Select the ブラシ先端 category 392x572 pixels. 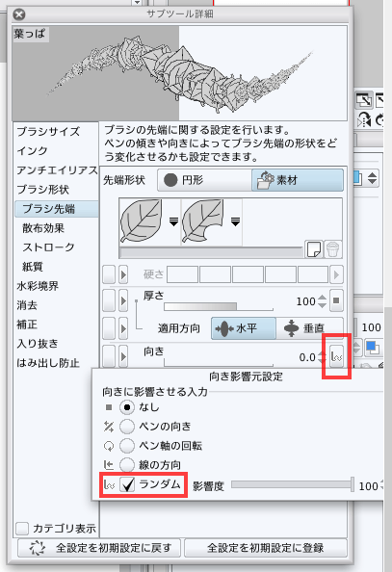[x=57, y=209]
